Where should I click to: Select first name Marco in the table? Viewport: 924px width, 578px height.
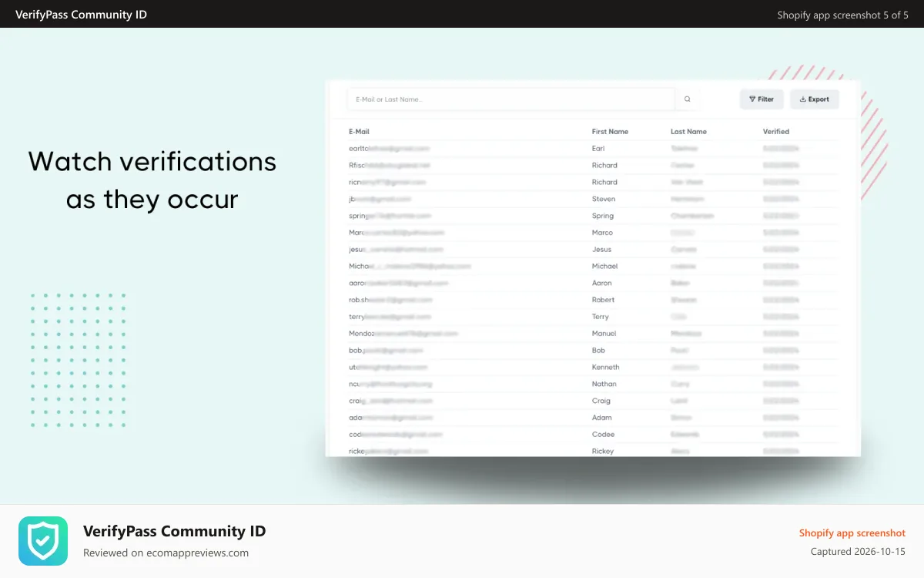click(x=602, y=233)
